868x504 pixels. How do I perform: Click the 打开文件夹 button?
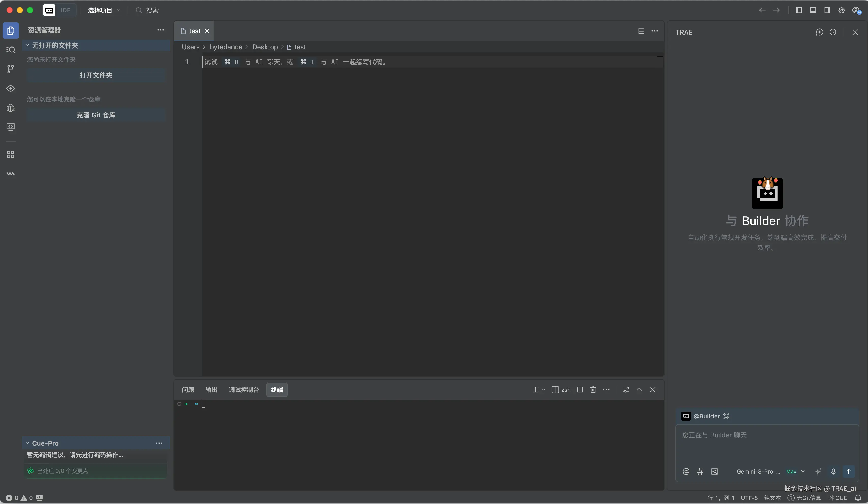coord(96,75)
